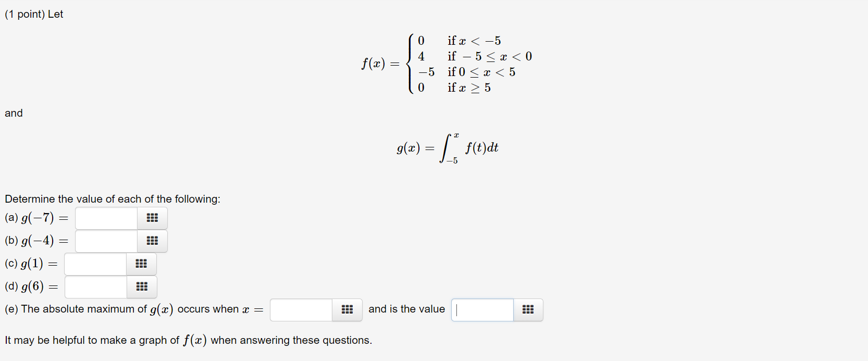
Task: Click the '(1 point)' label at the top
Action: (23, 14)
